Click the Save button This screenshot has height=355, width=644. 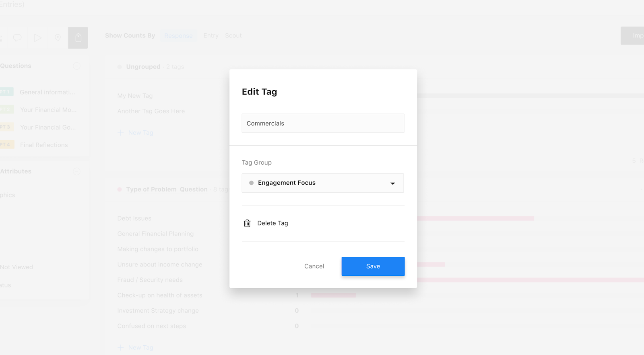[x=373, y=266]
